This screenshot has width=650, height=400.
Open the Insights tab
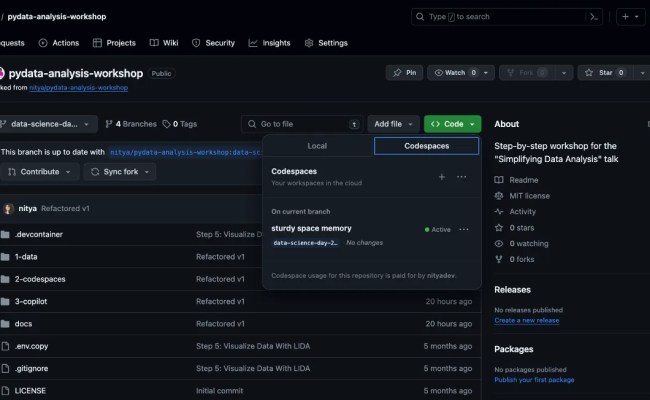click(x=269, y=43)
